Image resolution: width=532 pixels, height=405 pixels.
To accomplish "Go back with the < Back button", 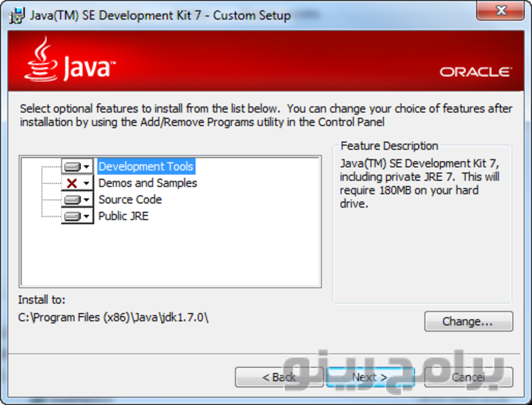I will coord(279,377).
